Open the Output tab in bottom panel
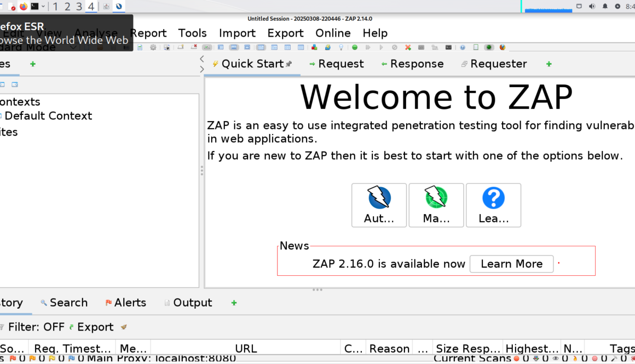 (188, 303)
